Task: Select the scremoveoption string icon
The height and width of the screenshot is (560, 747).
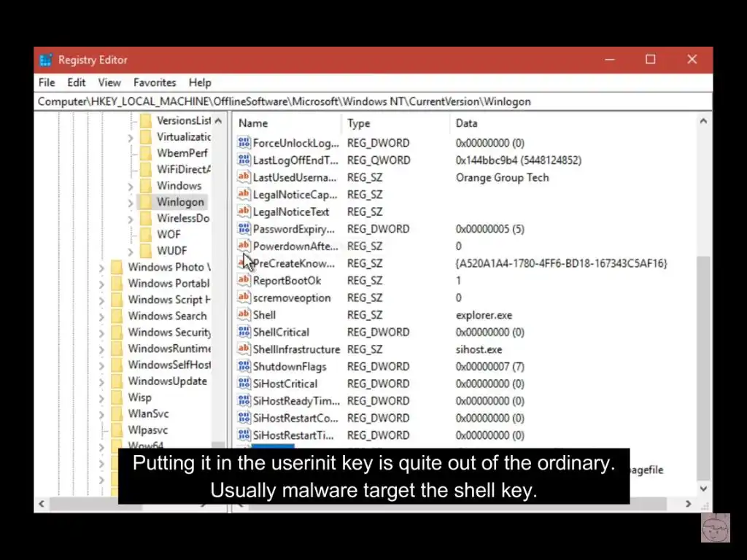Action: point(244,297)
